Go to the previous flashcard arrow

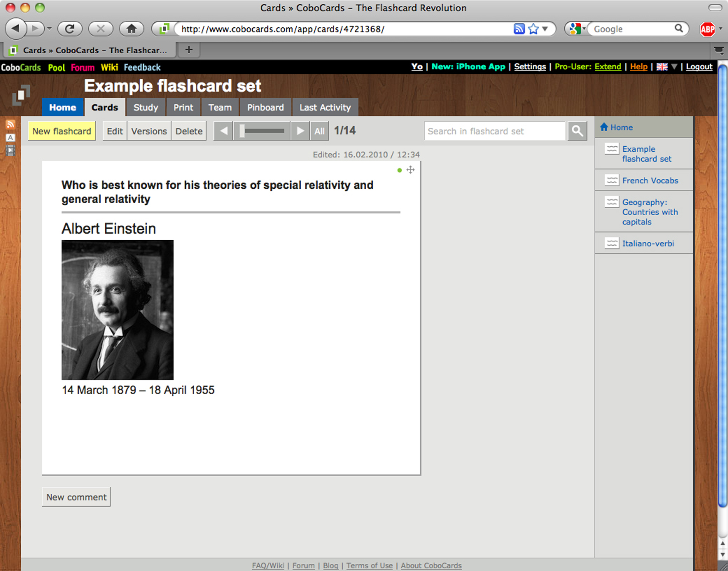click(x=223, y=131)
